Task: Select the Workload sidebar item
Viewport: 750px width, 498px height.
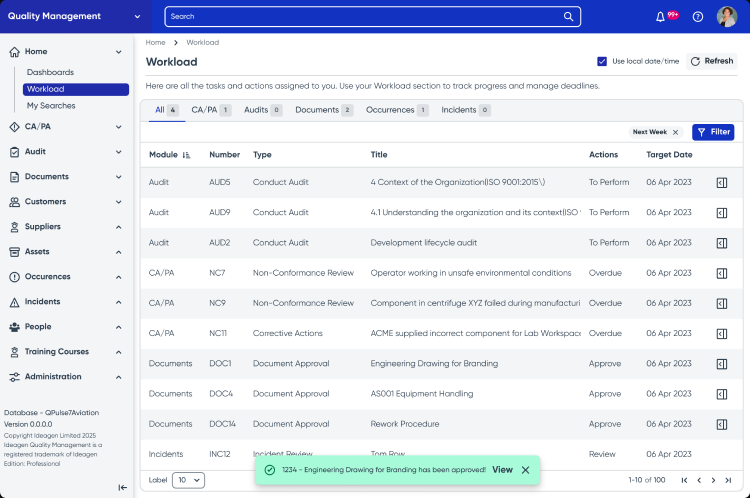Action: (x=76, y=89)
